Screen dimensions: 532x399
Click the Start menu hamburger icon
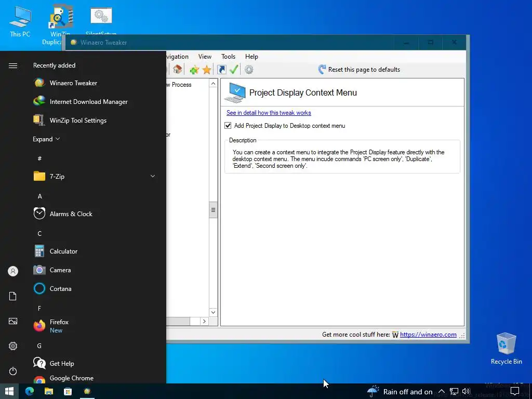pyautogui.click(x=13, y=65)
